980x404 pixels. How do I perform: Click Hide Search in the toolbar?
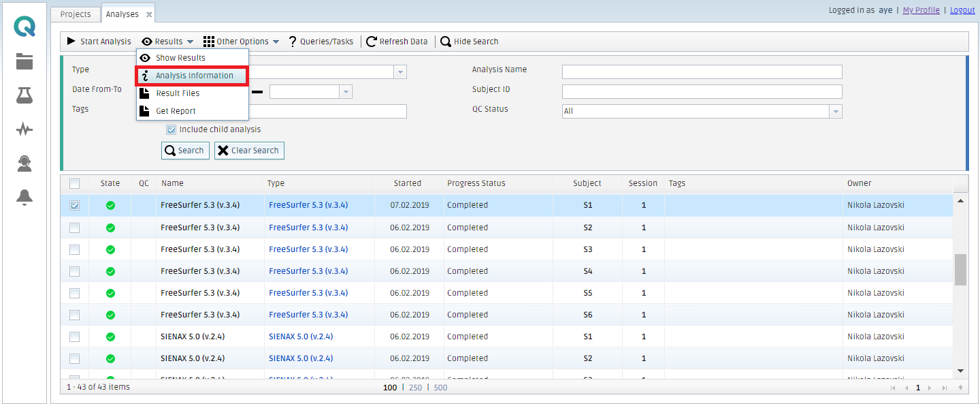coord(470,42)
